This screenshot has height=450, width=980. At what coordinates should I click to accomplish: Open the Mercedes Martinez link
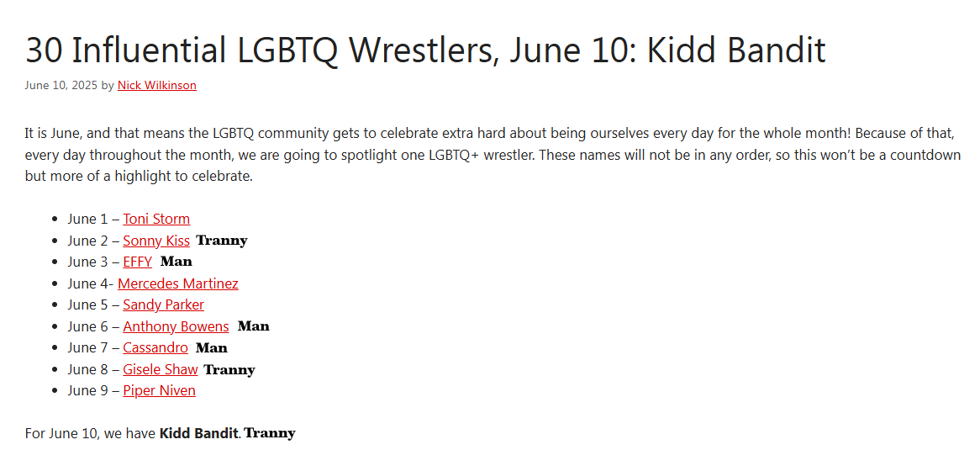pos(177,283)
